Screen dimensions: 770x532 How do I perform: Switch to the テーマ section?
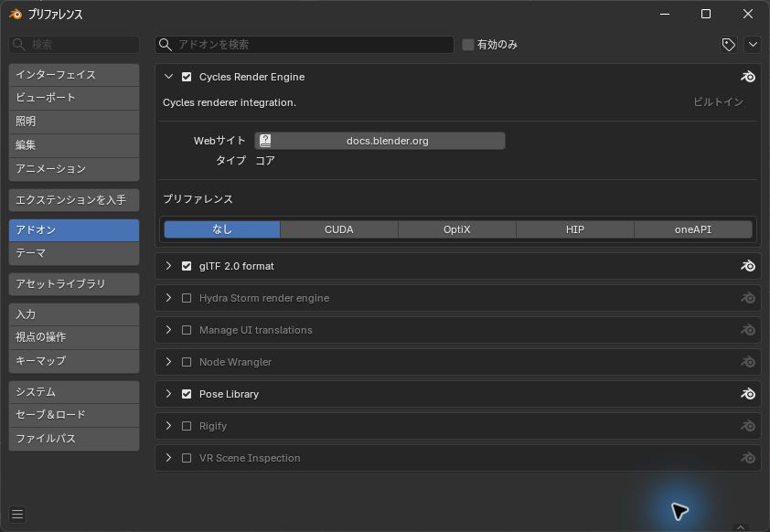(74, 253)
